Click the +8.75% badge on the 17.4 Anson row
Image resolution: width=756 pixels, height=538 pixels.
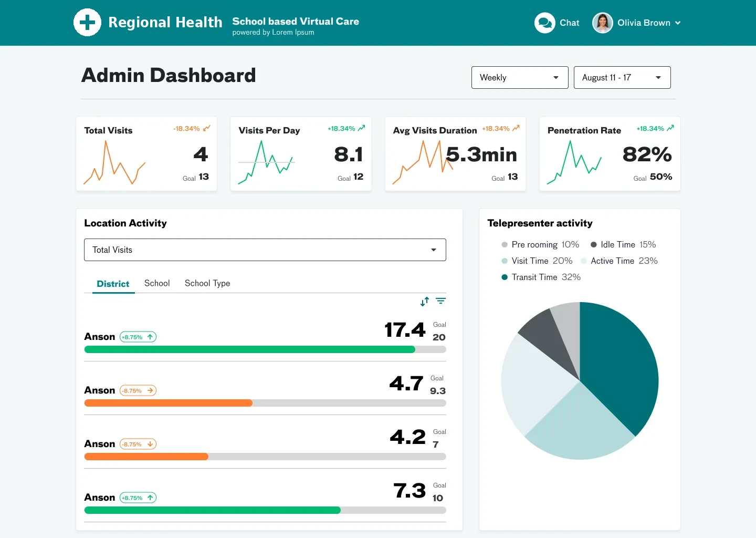point(138,337)
